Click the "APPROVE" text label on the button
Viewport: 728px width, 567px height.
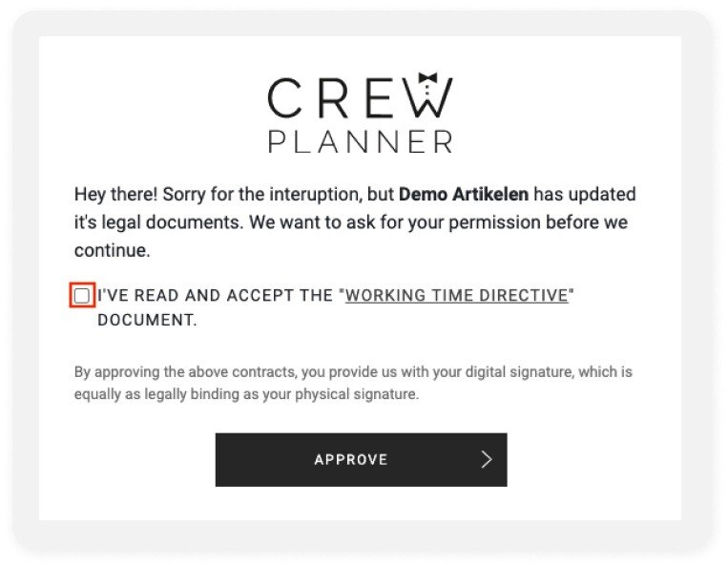click(351, 460)
